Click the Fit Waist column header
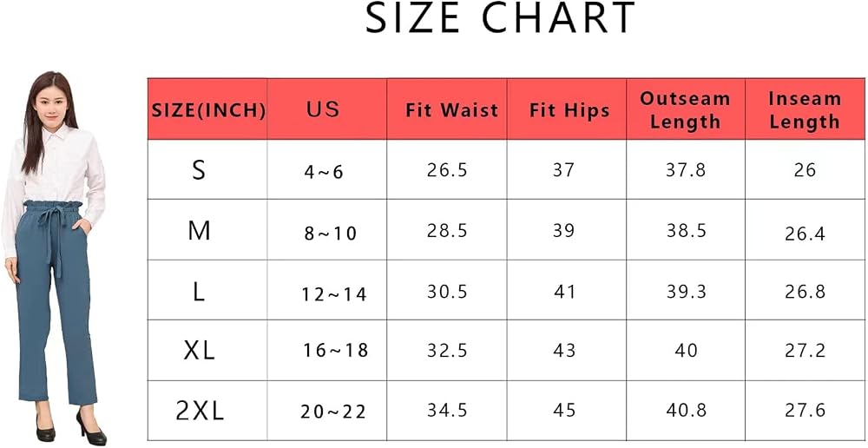The width and height of the screenshot is (868, 448). (x=447, y=109)
